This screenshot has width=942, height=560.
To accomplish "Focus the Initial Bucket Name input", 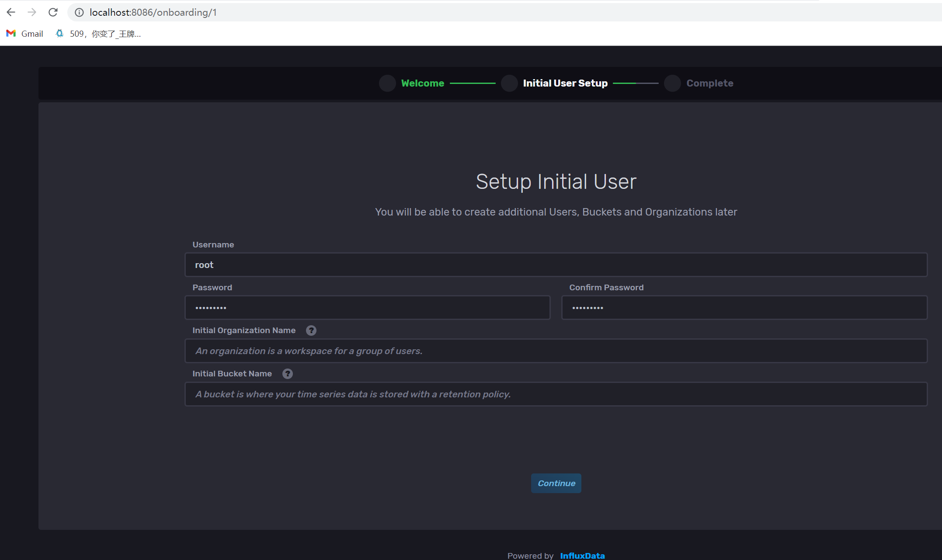I will click(556, 394).
